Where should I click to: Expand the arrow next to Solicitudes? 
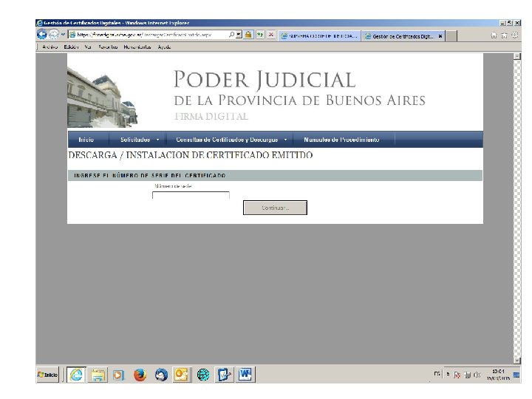tap(158, 140)
